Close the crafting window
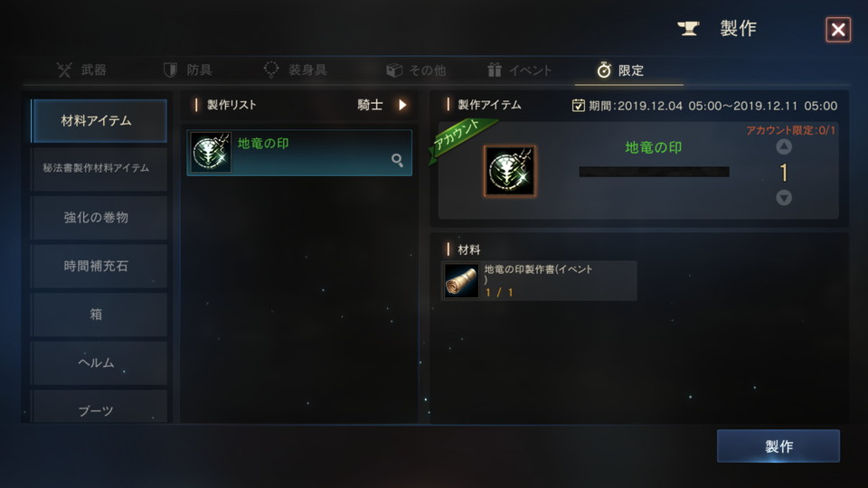The image size is (868, 488). pos(838,29)
